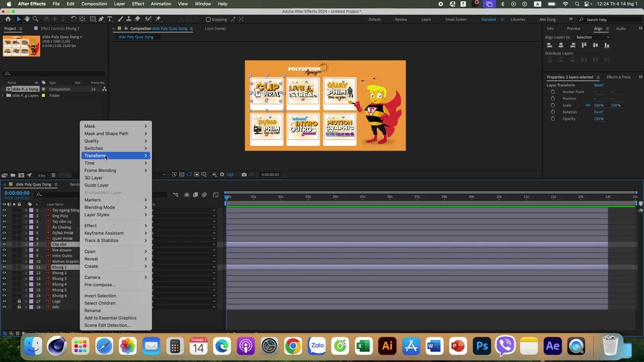Switch to the Learn workspace

(x=426, y=20)
